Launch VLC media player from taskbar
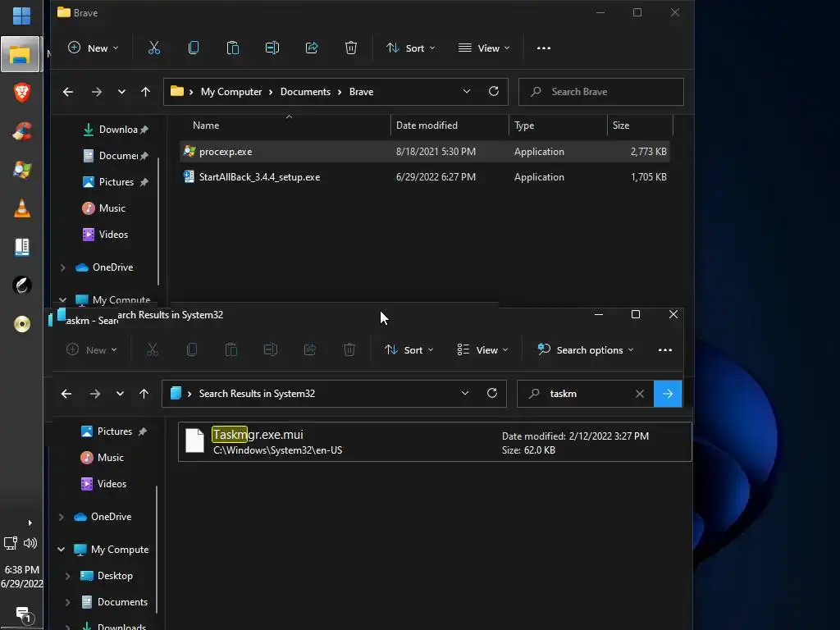The image size is (840, 630). (x=21, y=208)
